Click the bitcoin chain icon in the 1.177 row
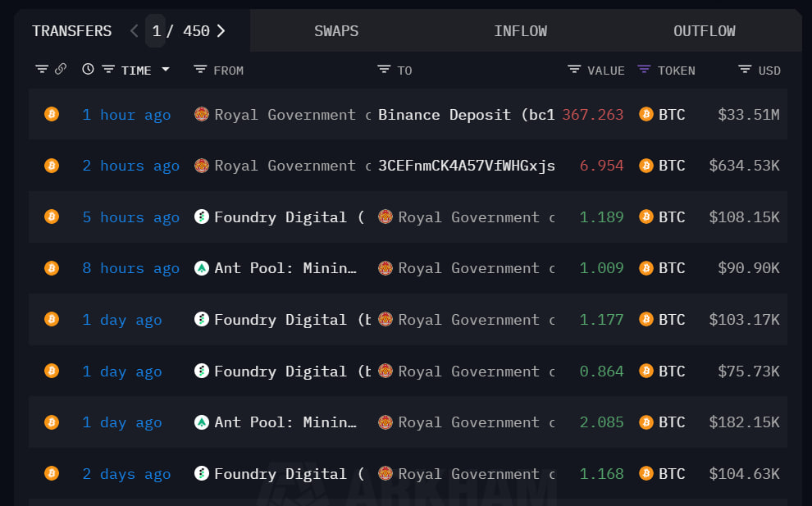This screenshot has width=812, height=506. point(52,319)
